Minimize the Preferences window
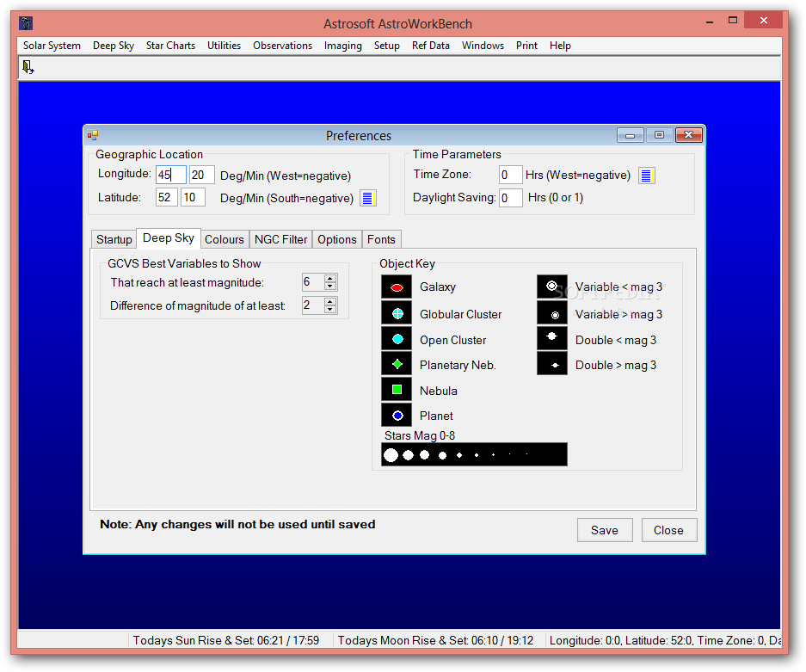 (631, 135)
